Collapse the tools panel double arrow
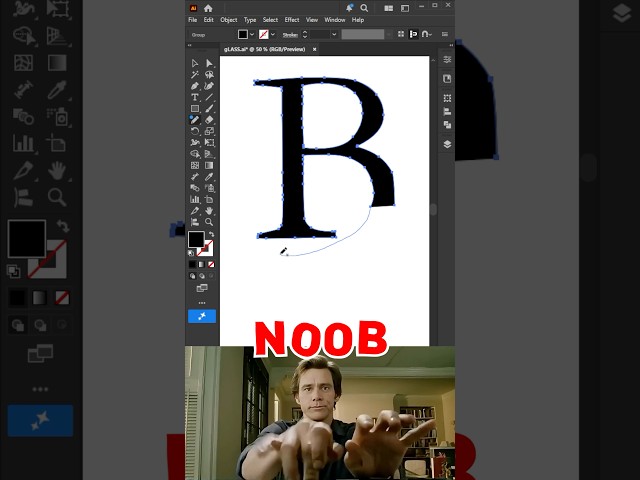 [189, 45]
